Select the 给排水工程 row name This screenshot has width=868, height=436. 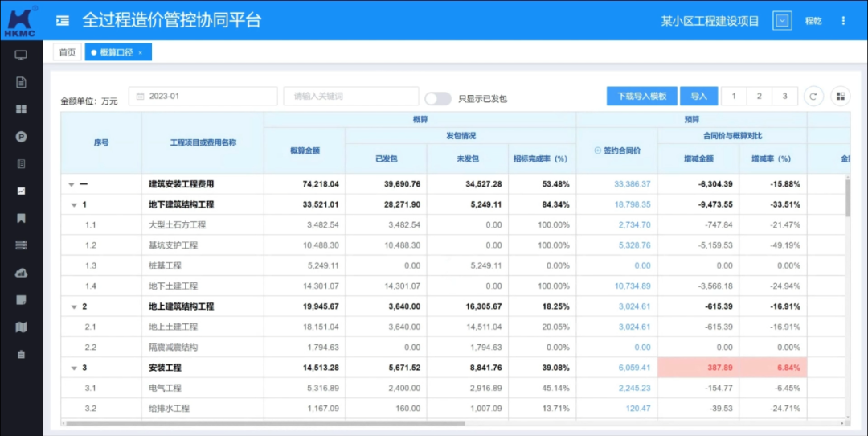(x=170, y=409)
